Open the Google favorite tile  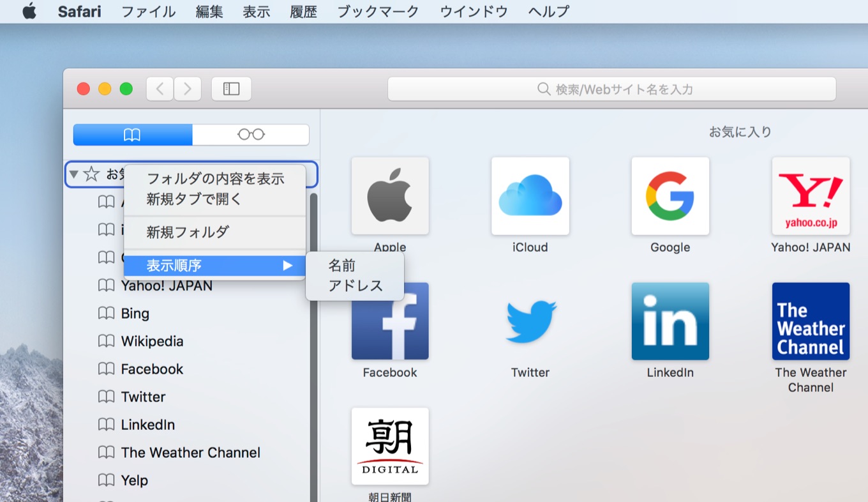[x=670, y=196]
